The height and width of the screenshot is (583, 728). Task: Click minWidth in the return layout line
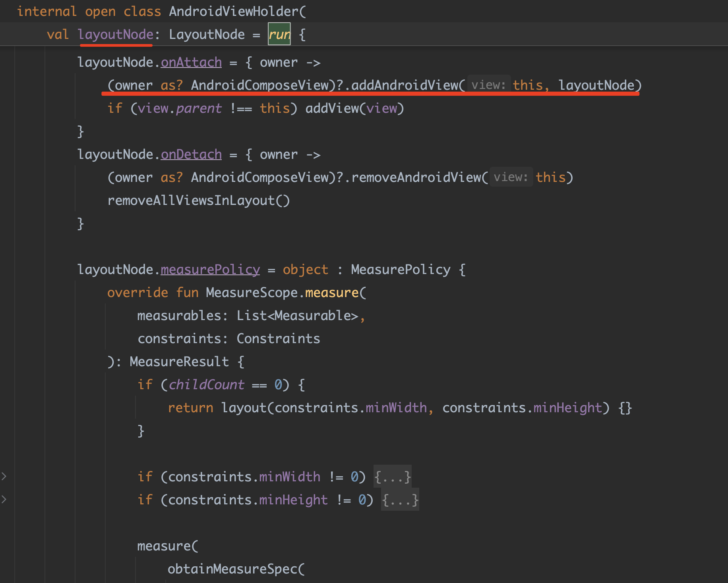(x=396, y=408)
